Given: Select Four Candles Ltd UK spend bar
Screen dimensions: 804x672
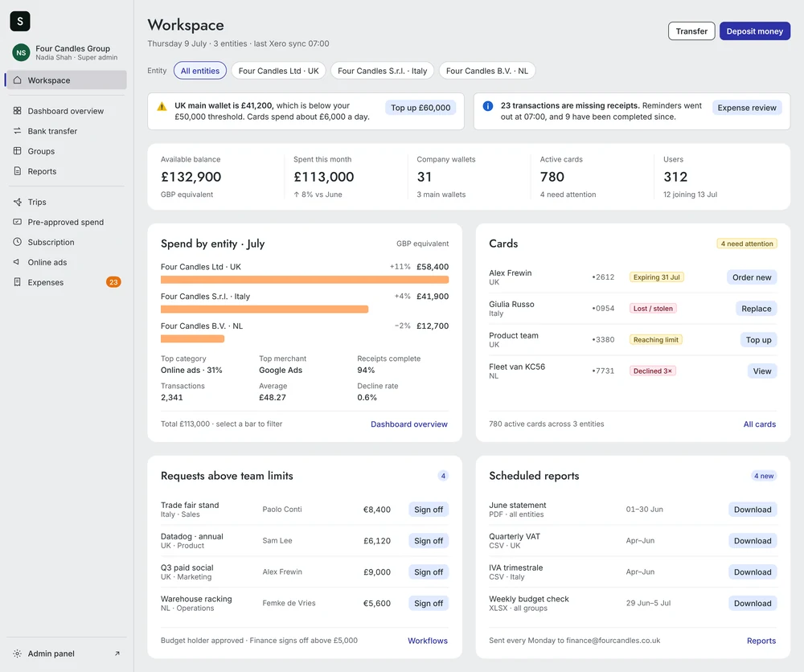Looking at the screenshot, I should 305,280.
